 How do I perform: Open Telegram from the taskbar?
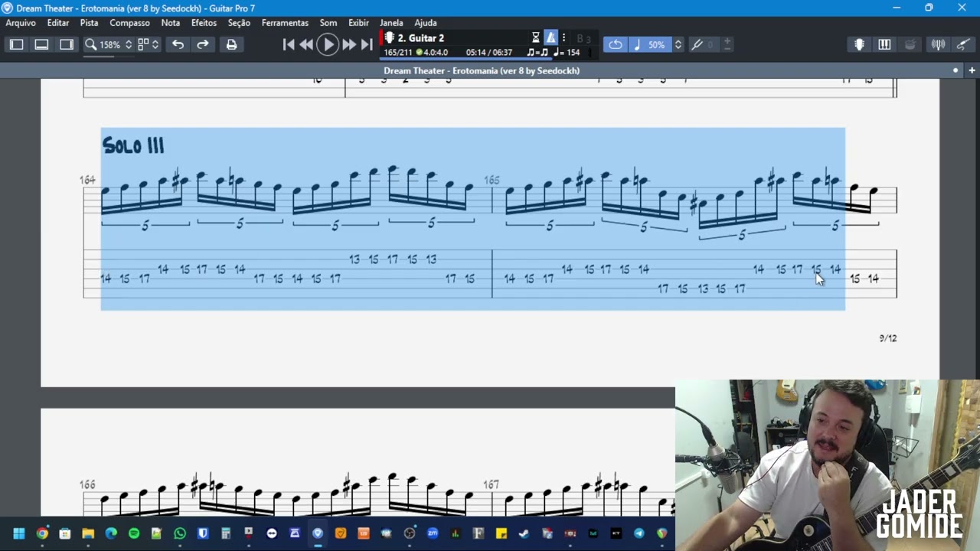click(639, 533)
